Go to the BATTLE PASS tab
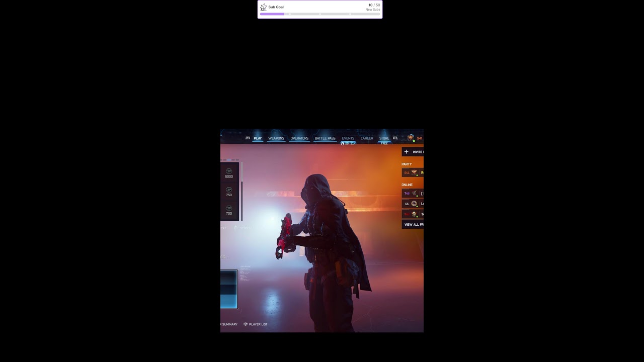This screenshot has width=644, height=362. pos(325,138)
